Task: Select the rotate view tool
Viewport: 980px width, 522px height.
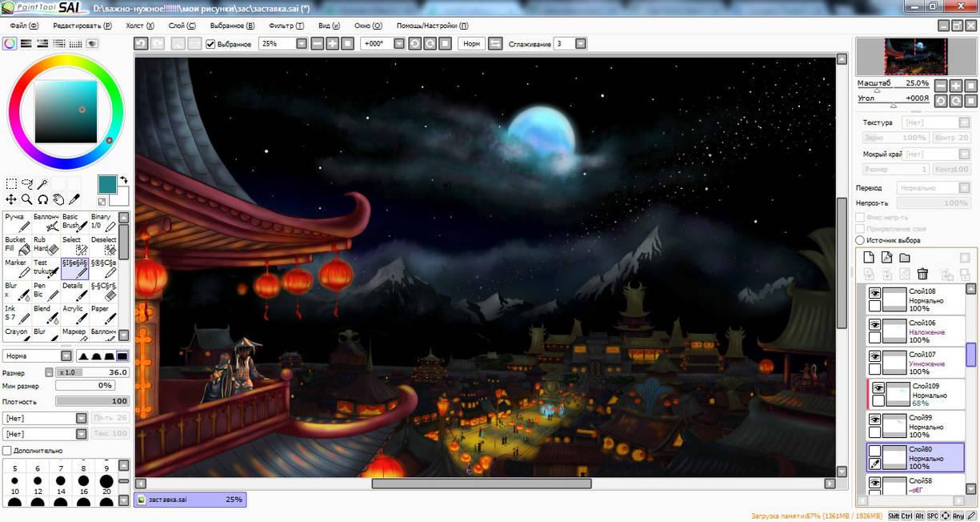Action: (42, 199)
